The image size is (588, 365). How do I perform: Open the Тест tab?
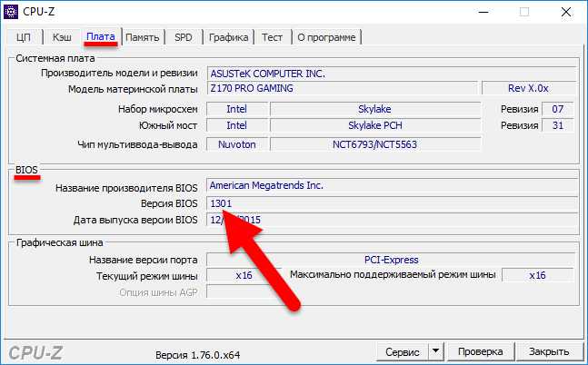click(272, 37)
